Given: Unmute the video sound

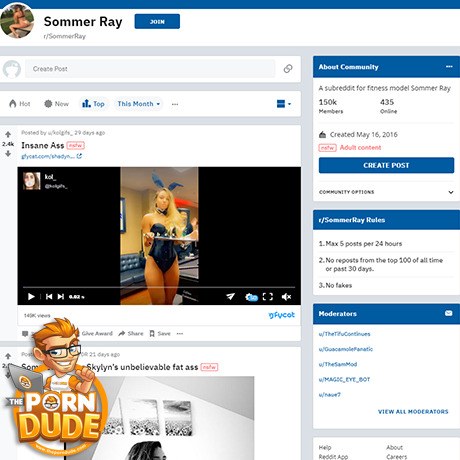Looking at the screenshot, I should 286,296.
